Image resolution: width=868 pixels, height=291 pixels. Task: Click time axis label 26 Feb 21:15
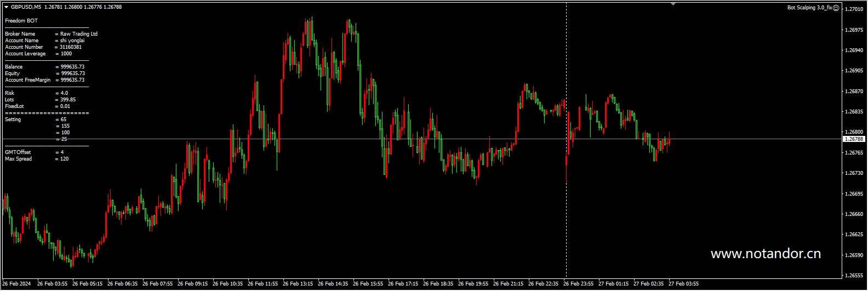click(509, 284)
